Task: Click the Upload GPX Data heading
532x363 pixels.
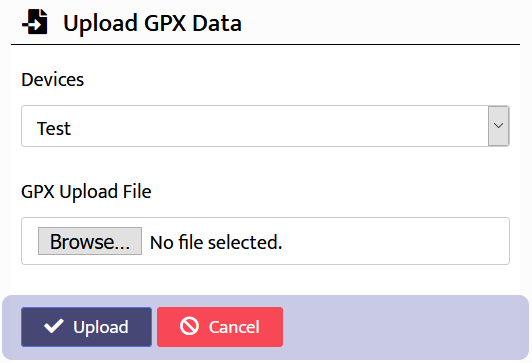Action: click(152, 23)
